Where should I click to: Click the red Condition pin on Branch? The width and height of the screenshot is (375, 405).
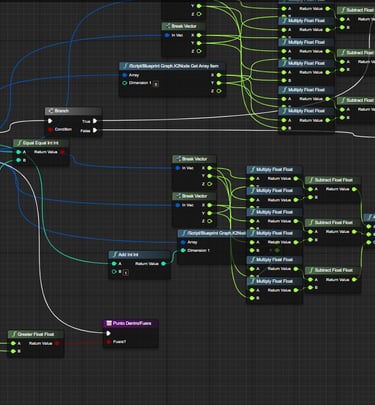pyautogui.click(x=50, y=129)
